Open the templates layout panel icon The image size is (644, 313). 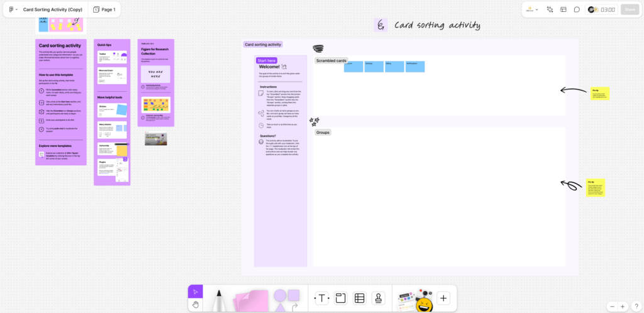coord(563,9)
